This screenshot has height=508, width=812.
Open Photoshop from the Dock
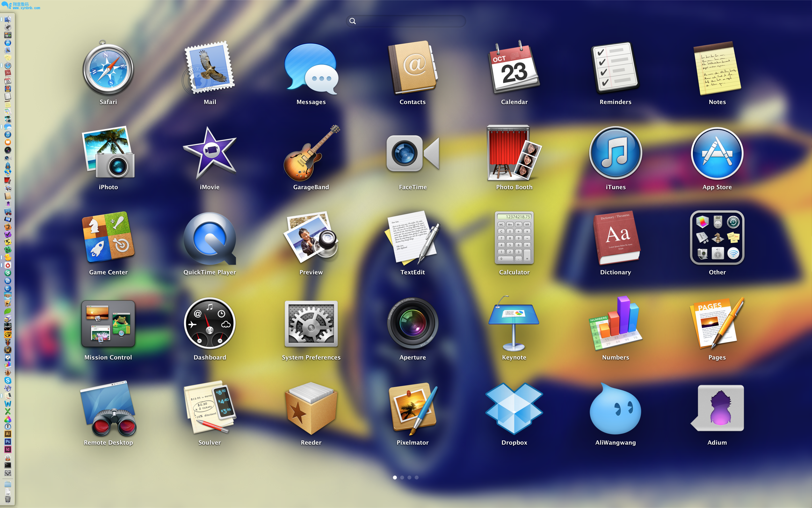(x=8, y=441)
